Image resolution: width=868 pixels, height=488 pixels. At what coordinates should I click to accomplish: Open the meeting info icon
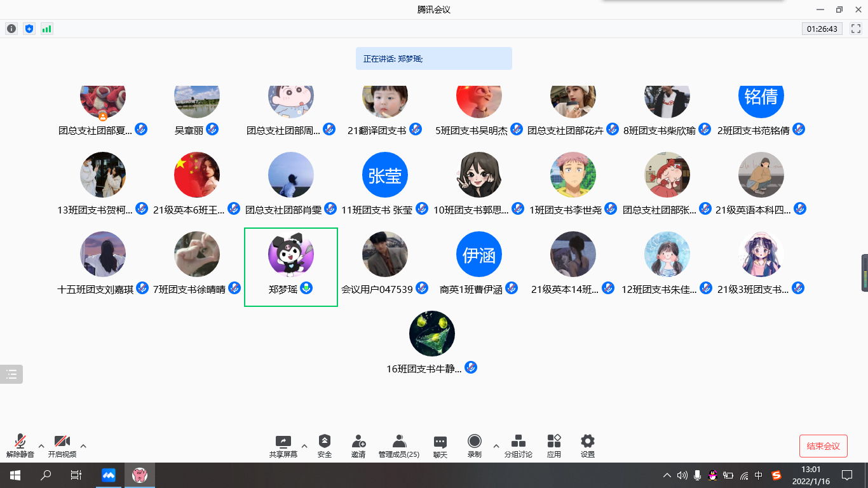(11, 29)
